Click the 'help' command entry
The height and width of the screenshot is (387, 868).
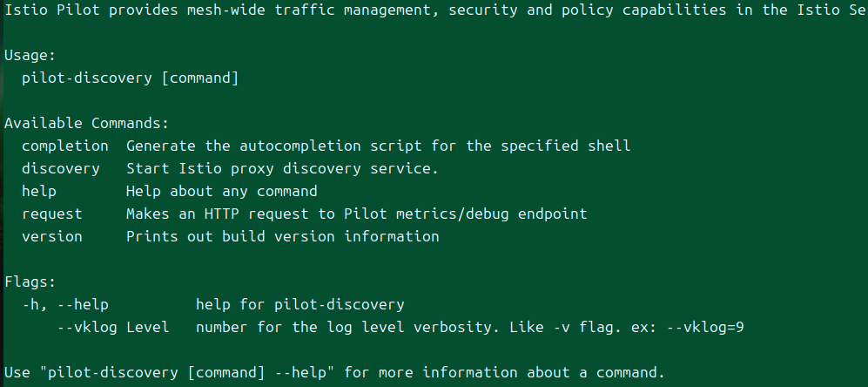[39, 191]
